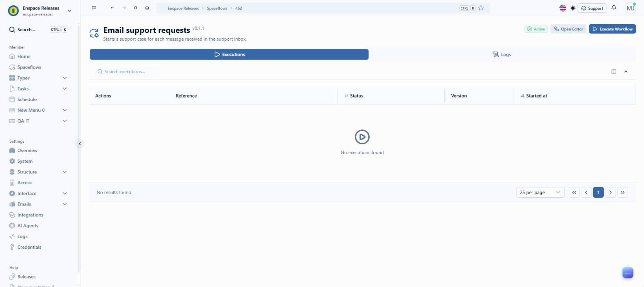Viewport: 644px width, 287px height.
Task: Collapse the filter panel chevron
Action: [626, 72]
